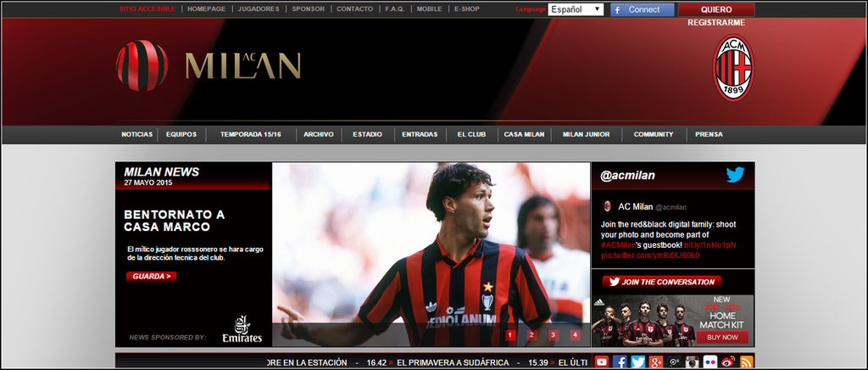
Task: Open the Flickr social icon
Action: 710,362
